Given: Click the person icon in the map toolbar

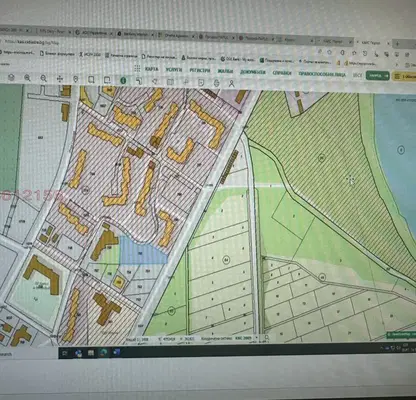Looking at the screenshot, I should click(232, 84).
